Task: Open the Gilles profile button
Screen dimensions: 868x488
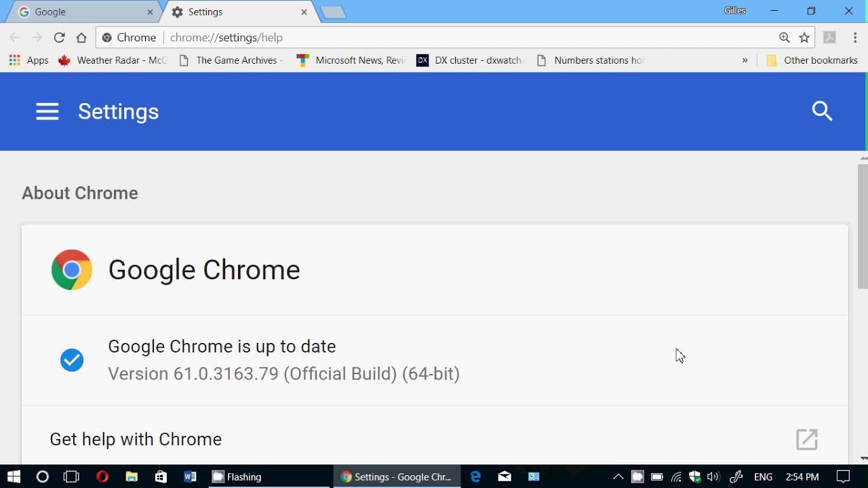Action: pyautogui.click(x=735, y=11)
